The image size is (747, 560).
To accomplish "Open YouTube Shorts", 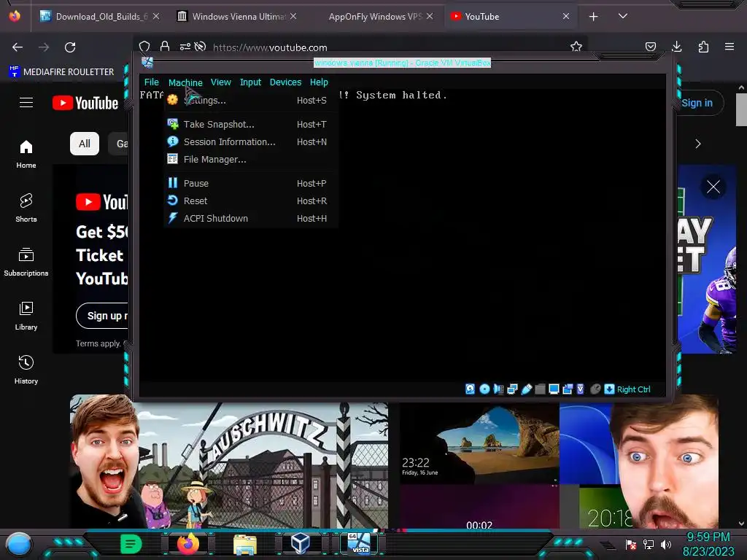I will [26, 208].
